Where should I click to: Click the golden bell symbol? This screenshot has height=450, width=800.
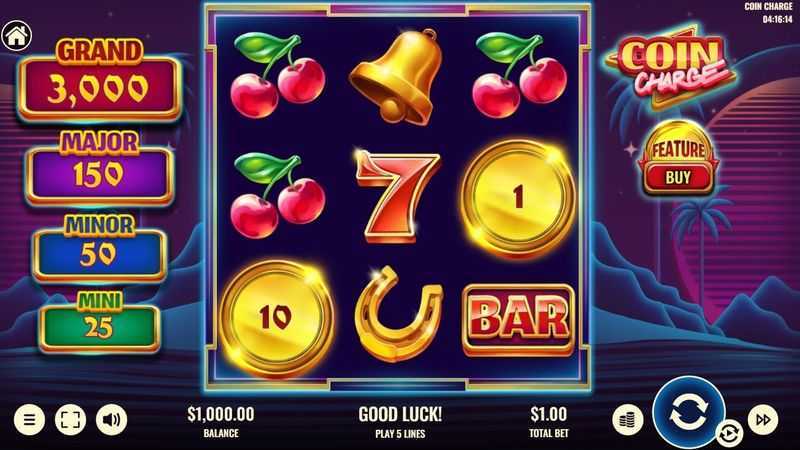[397, 77]
